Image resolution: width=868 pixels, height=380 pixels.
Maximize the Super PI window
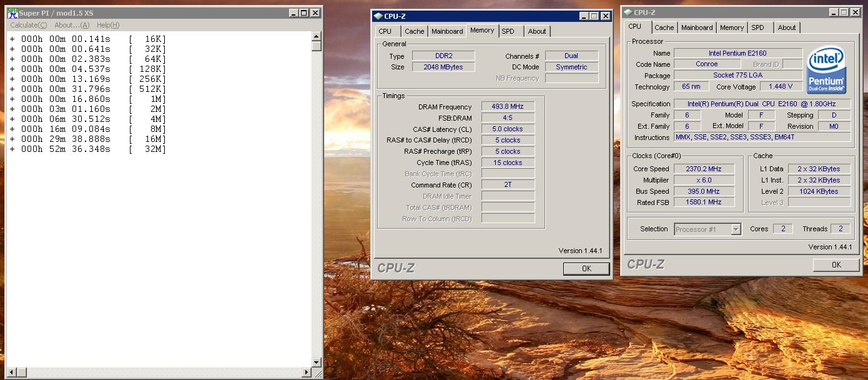point(303,12)
